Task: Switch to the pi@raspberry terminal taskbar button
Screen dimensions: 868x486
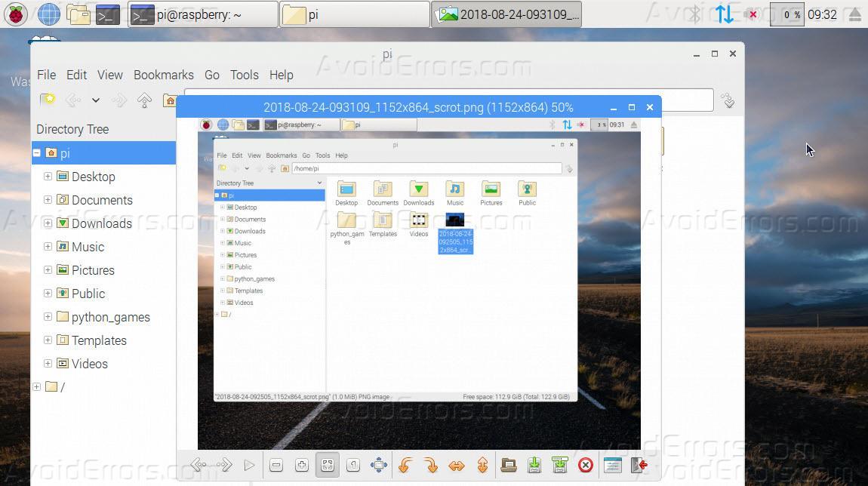Action: (202, 14)
